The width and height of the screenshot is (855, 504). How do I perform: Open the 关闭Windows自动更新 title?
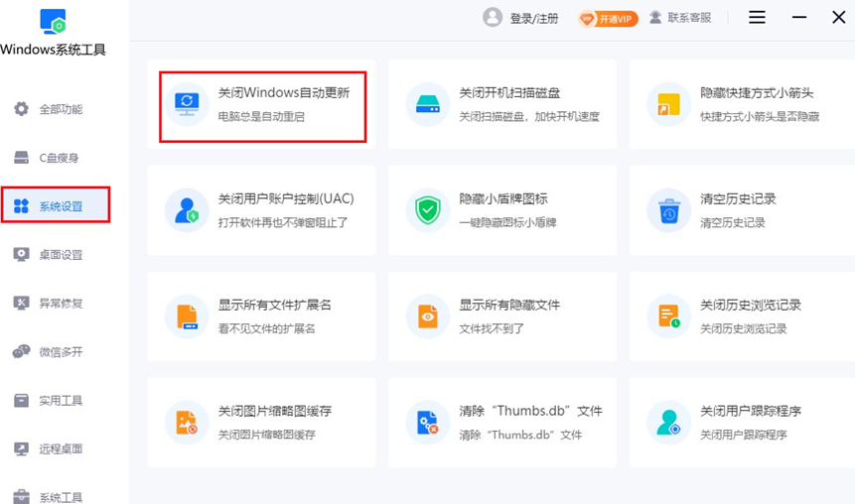tap(284, 92)
